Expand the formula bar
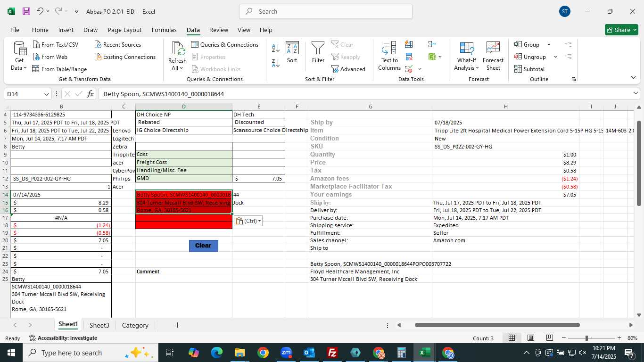Image resolution: width=644 pixels, height=362 pixels. click(636, 94)
